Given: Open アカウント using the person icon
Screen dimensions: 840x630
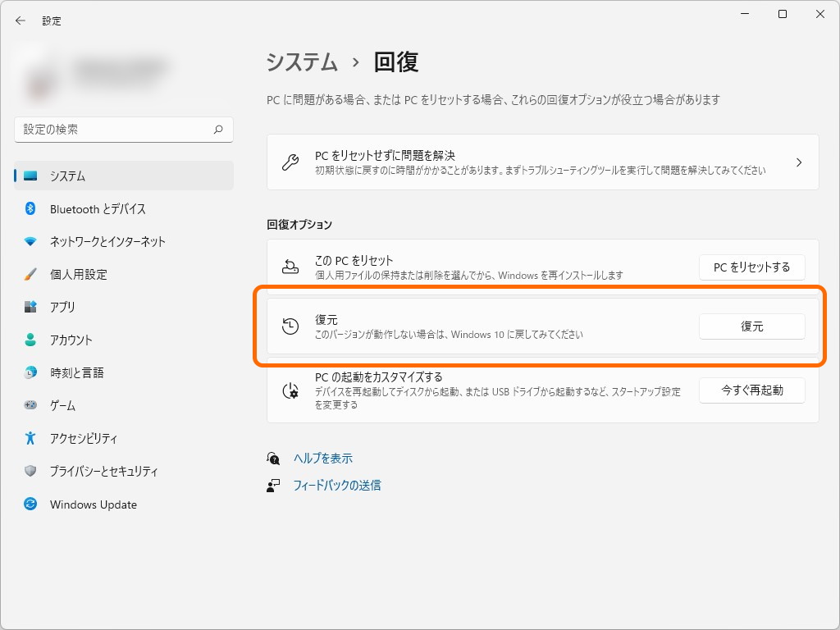Looking at the screenshot, I should tap(30, 340).
